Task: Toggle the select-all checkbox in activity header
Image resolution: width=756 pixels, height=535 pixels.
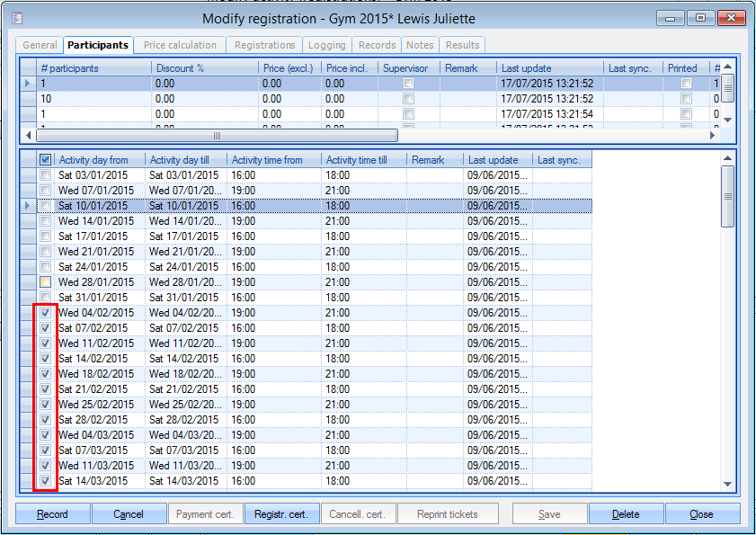Action: click(x=45, y=160)
